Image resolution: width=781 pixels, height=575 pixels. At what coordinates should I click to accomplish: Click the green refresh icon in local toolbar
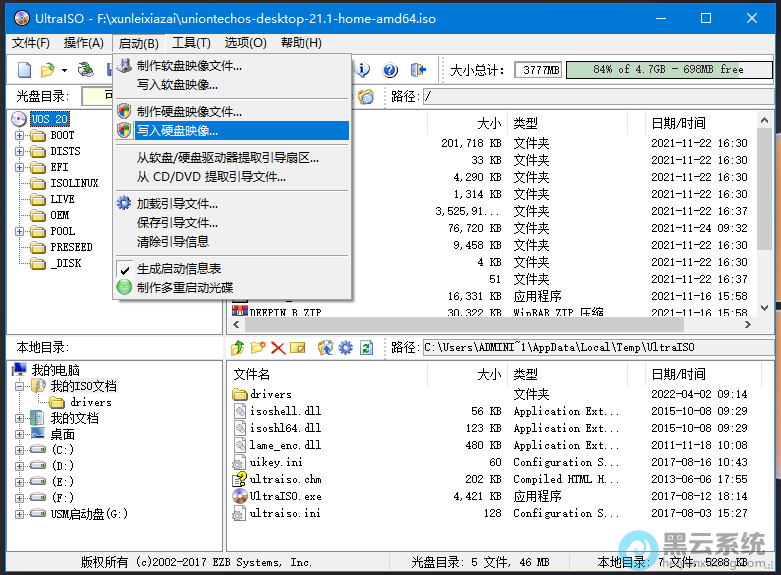pyautogui.click(x=367, y=348)
